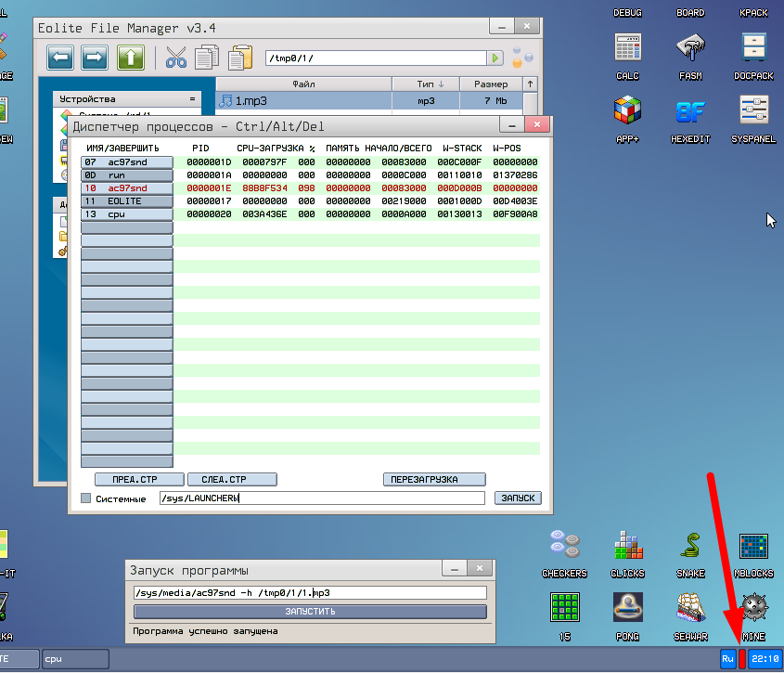Go up one folder with green arrow

[x=130, y=58]
